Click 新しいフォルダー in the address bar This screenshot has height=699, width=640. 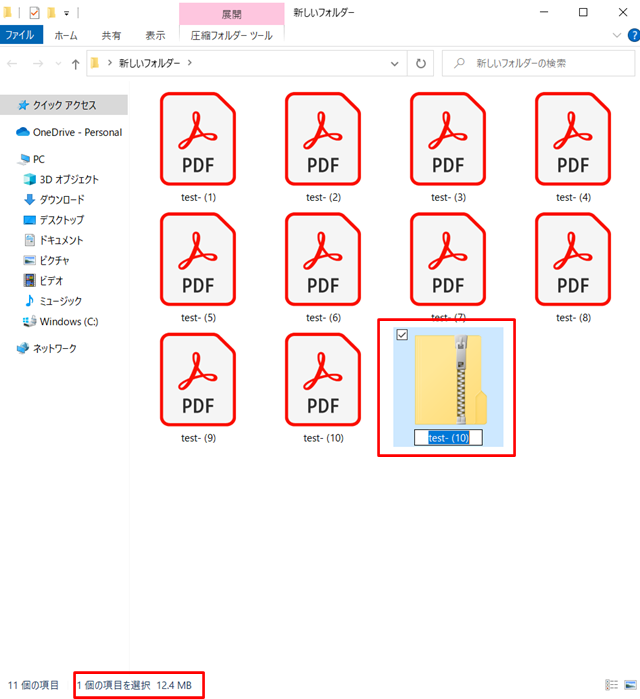(150, 63)
